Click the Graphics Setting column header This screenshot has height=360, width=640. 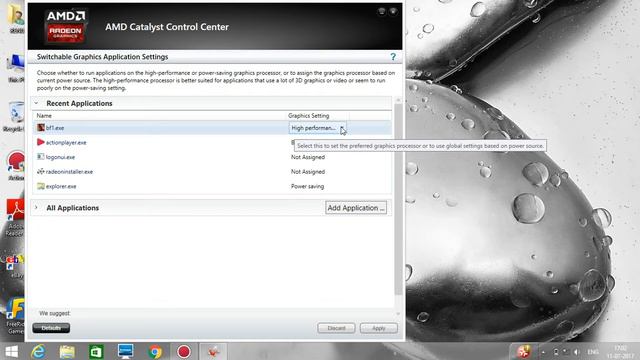tap(309, 116)
